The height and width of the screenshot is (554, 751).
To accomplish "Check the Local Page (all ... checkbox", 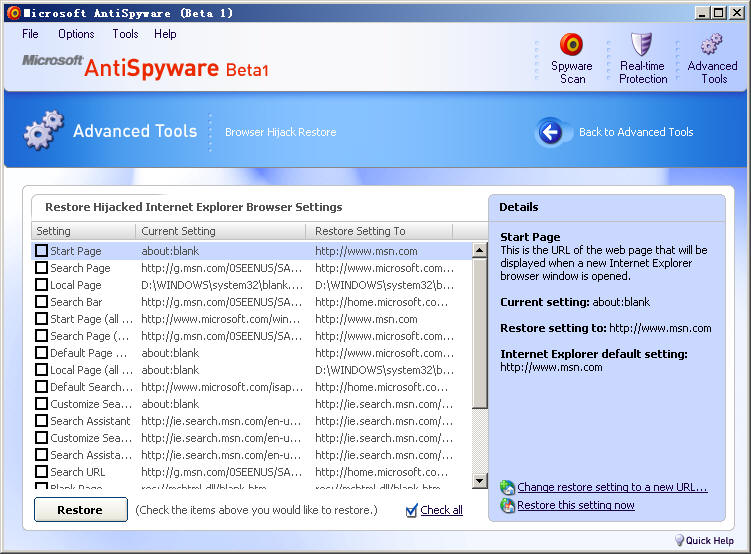I will point(42,370).
